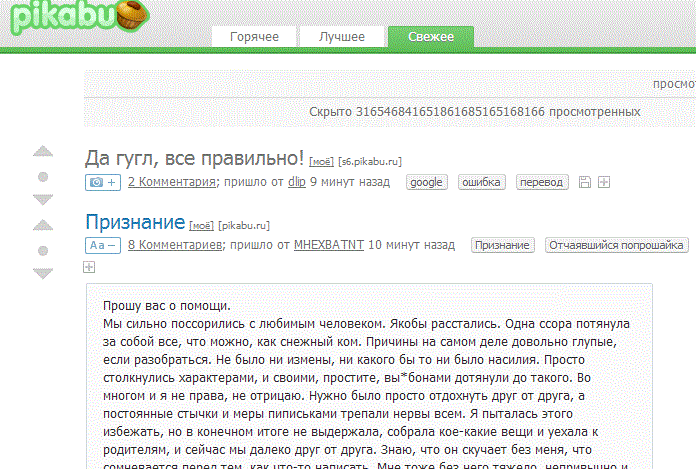The width and height of the screenshot is (696, 469).
Task: Click the text line 'Прошу вас о помощи.'
Action: [166, 306]
